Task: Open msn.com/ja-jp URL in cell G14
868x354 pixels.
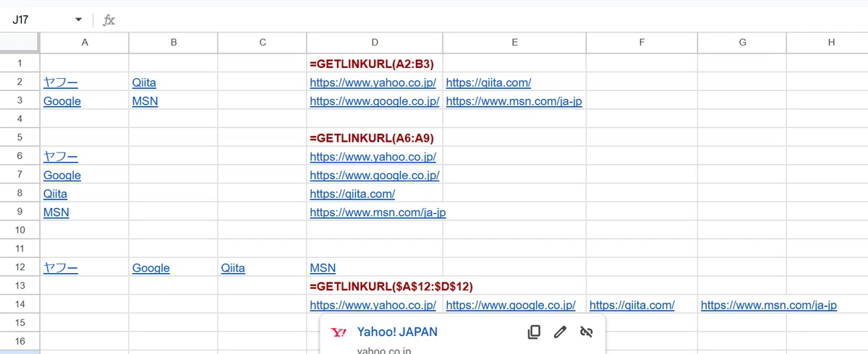Action: pos(769,306)
